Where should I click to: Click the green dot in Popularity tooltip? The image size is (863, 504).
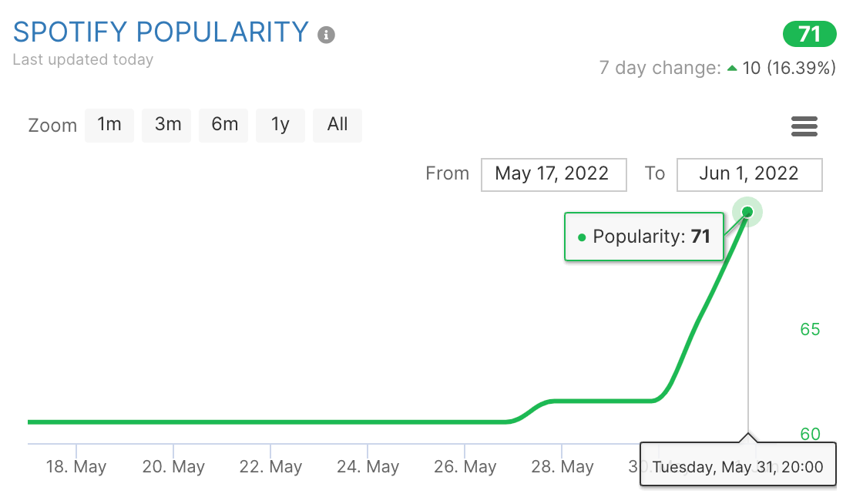(582, 237)
